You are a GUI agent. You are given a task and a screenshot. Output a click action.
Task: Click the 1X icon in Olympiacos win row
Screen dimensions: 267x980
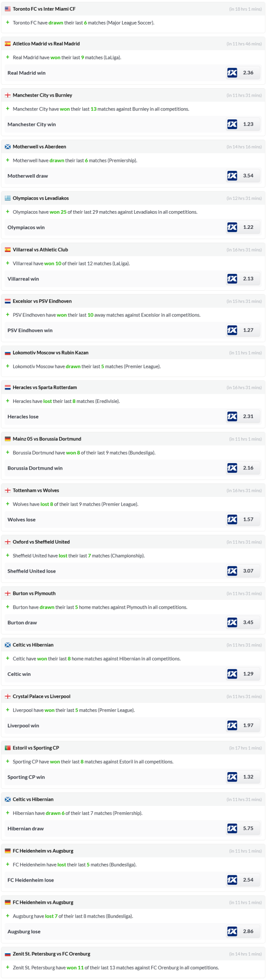tap(232, 228)
